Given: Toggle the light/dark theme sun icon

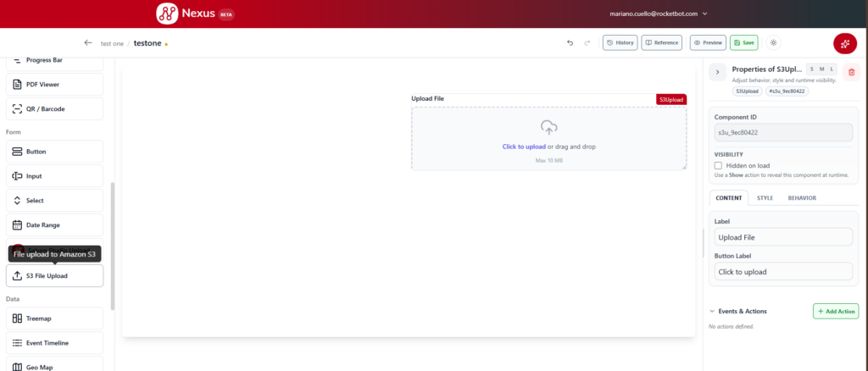Looking at the screenshot, I should coord(774,42).
